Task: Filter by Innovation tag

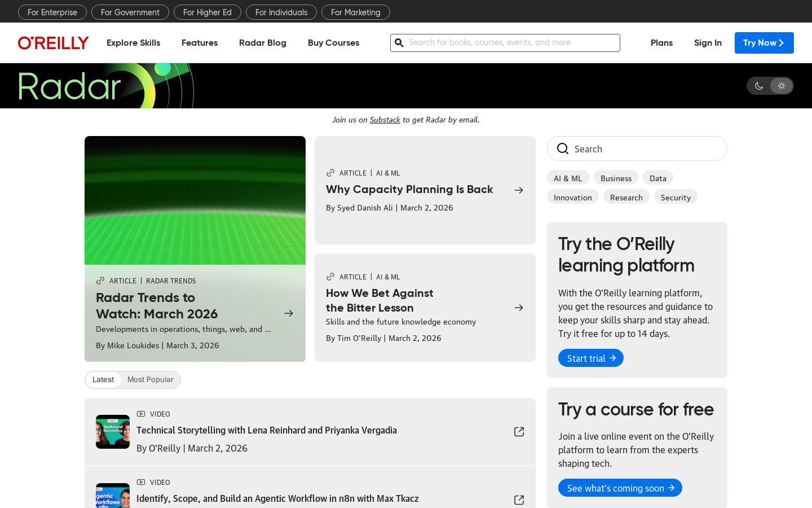Action: (573, 197)
